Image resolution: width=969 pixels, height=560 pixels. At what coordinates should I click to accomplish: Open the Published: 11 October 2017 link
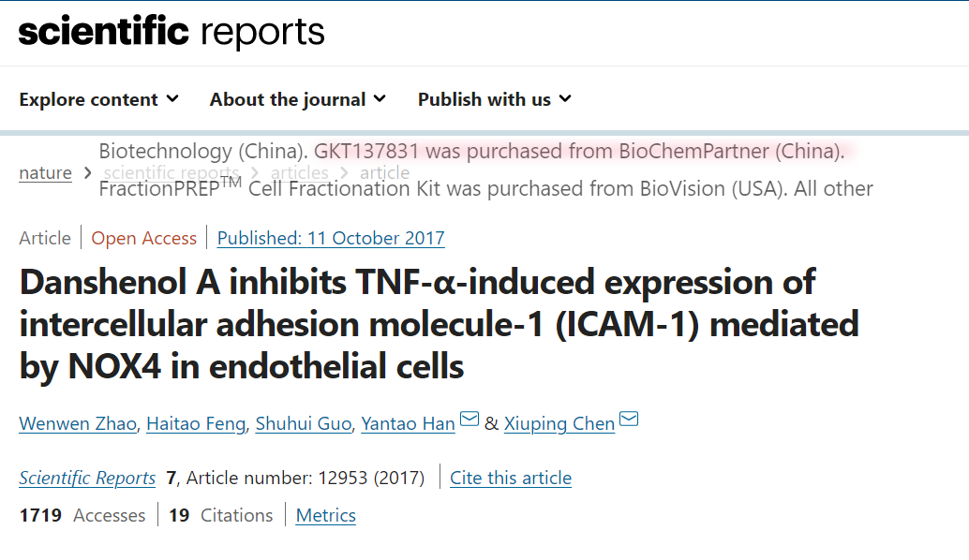(x=331, y=238)
